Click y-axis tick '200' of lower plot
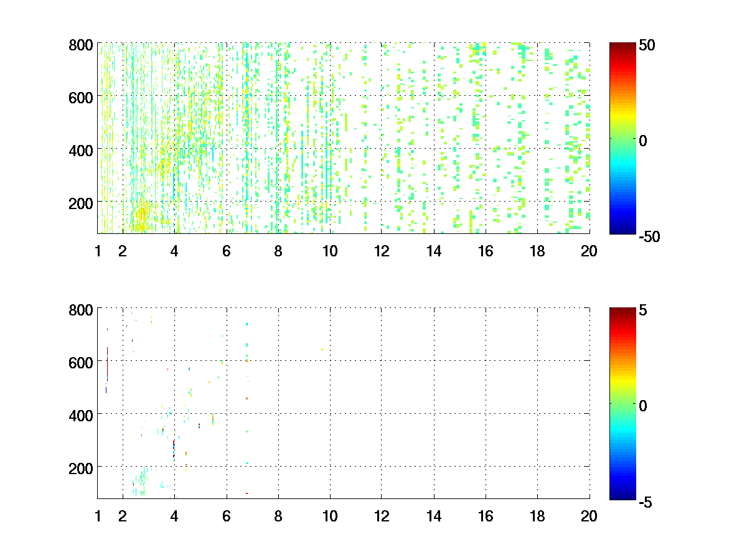747x560 pixels. (x=81, y=467)
